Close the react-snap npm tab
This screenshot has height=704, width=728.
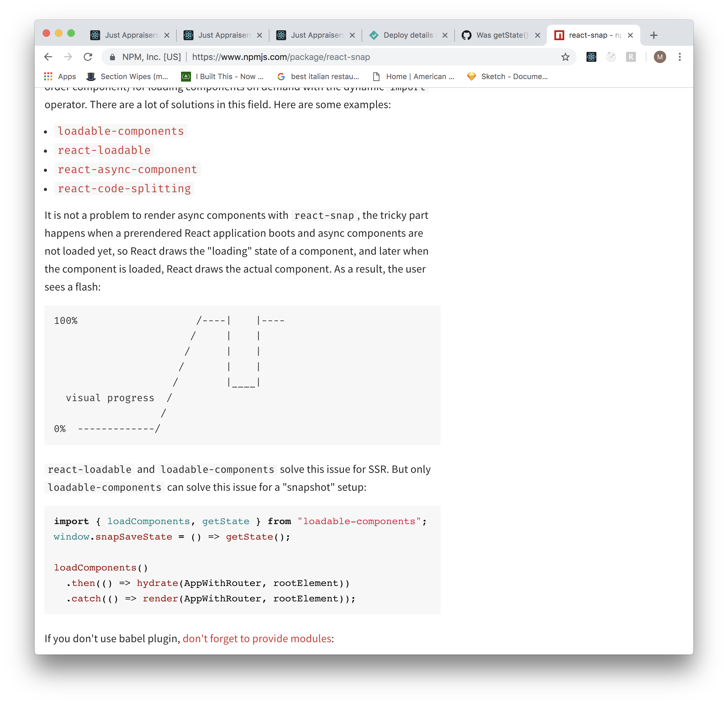pos(630,35)
